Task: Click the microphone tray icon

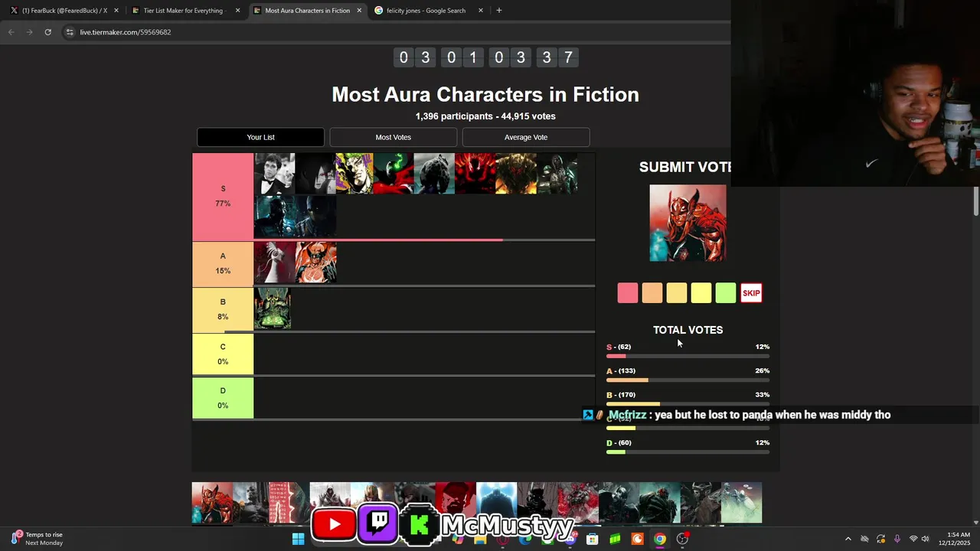Action: coord(897,539)
